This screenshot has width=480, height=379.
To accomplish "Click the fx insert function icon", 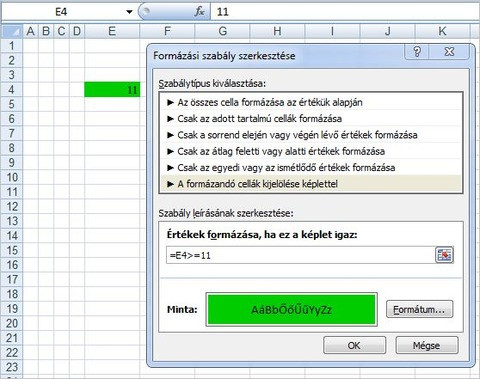I will [199, 12].
